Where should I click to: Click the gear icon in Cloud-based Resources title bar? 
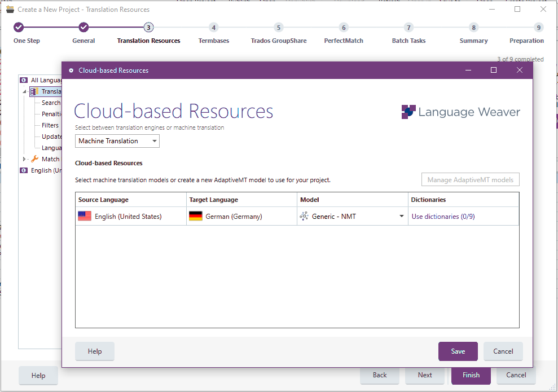(71, 71)
